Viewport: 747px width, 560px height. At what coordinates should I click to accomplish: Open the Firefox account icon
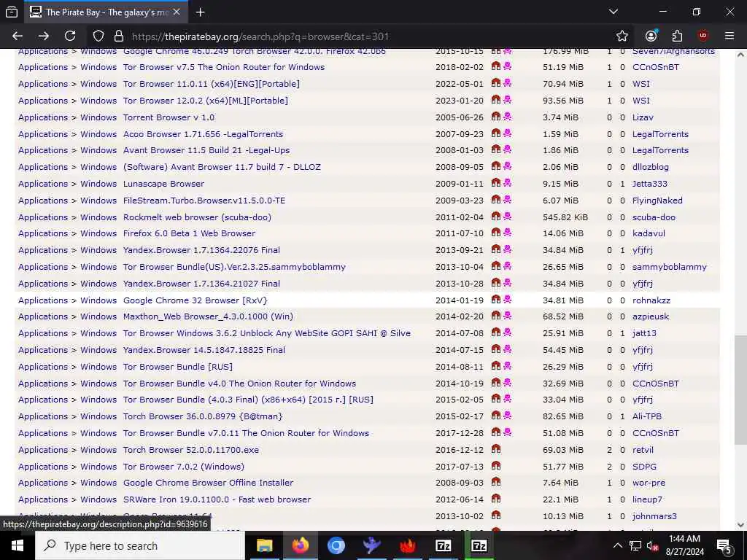tap(651, 36)
